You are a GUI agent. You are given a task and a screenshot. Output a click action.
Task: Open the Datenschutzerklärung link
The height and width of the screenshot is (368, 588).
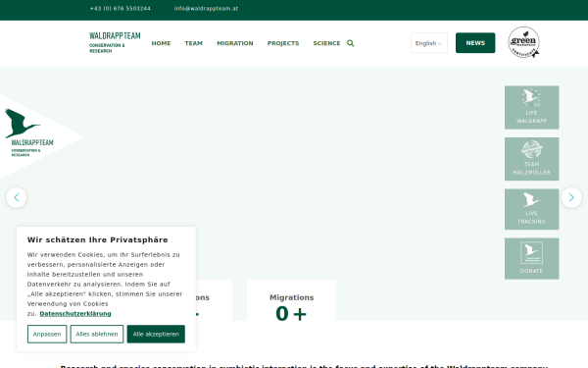click(75, 314)
